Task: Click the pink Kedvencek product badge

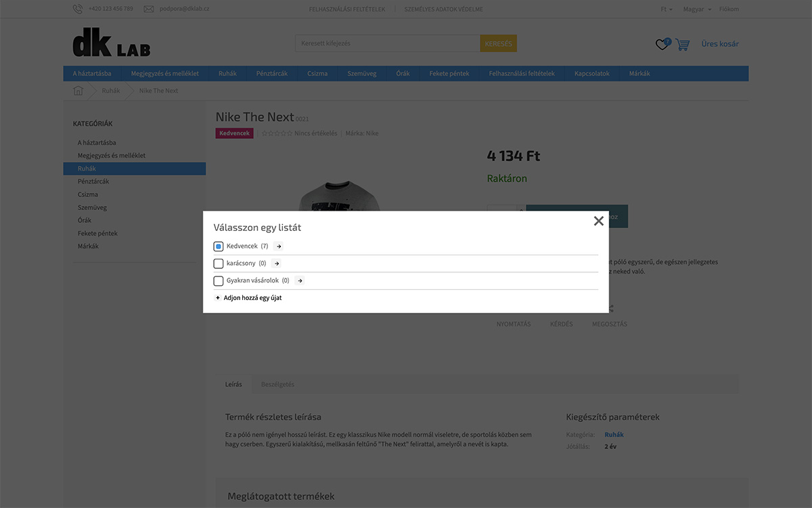Action: point(235,133)
